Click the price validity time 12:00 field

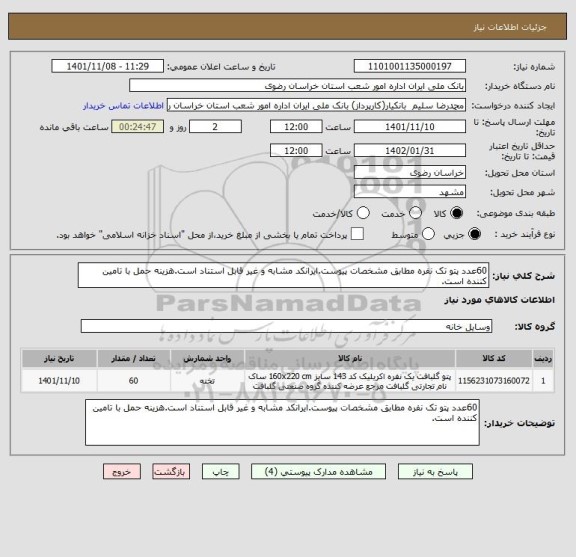tap(296, 151)
